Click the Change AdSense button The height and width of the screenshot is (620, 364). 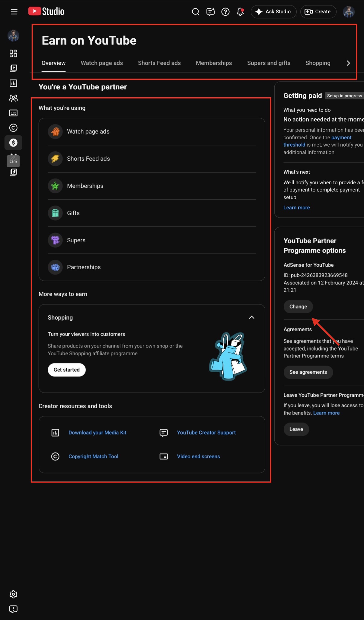point(298,307)
